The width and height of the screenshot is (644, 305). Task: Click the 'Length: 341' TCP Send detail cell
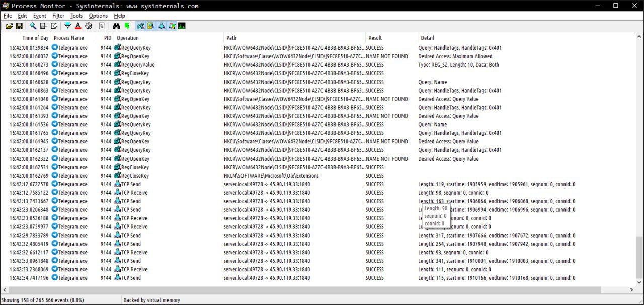click(497, 261)
